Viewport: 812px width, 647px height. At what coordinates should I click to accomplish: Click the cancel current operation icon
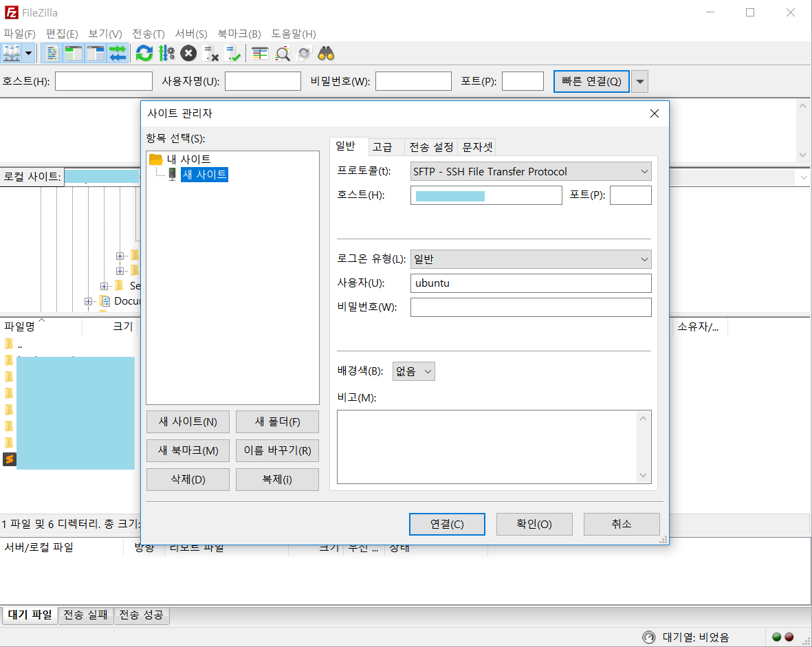188,54
